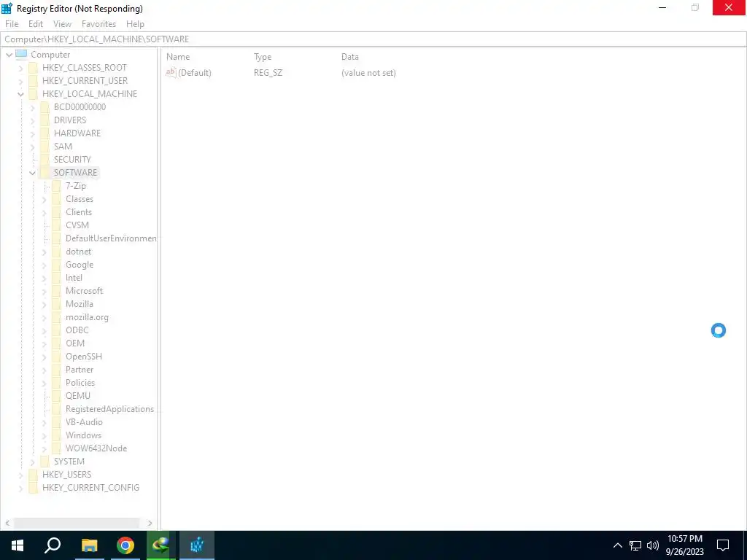747x560 pixels.
Task: Select the (Default) value entry
Action: click(194, 73)
